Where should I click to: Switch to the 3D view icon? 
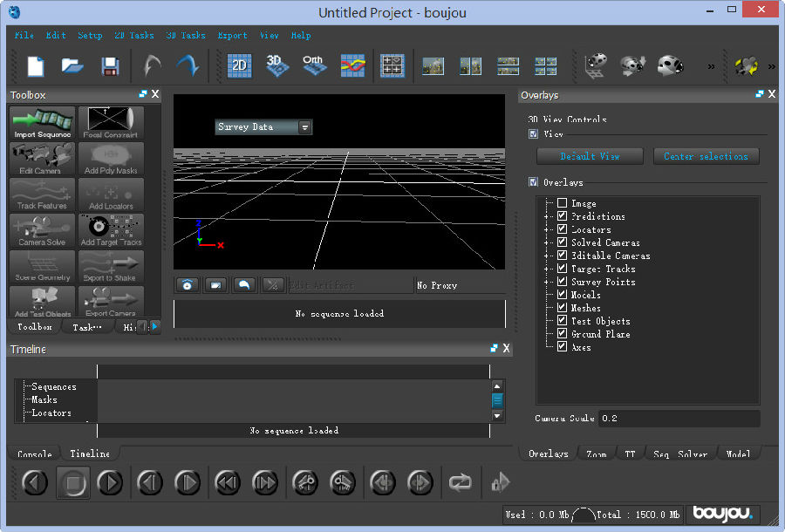click(277, 66)
